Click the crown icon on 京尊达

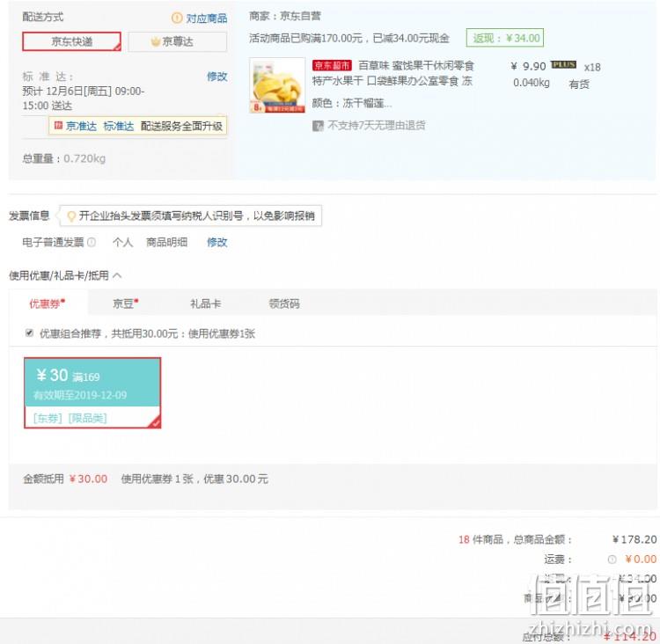(156, 41)
